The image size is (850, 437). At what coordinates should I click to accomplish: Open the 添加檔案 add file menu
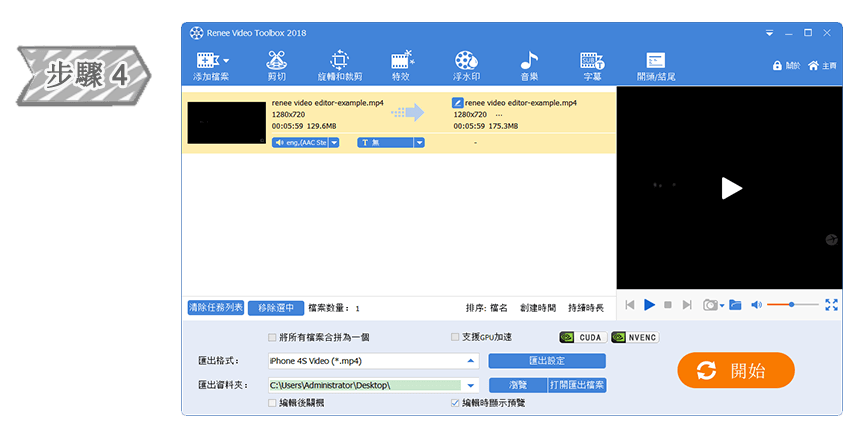tap(211, 66)
